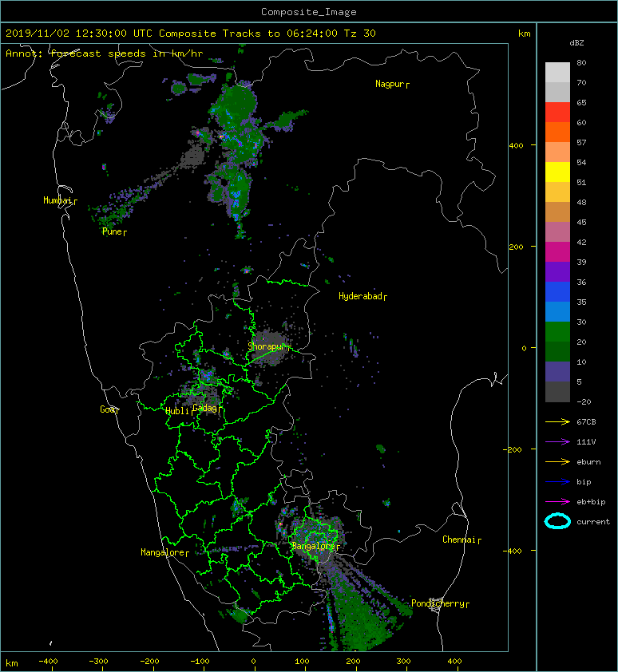The image size is (618, 672).
Task: Click the km unit label at top right
Action: click(x=524, y=34)
